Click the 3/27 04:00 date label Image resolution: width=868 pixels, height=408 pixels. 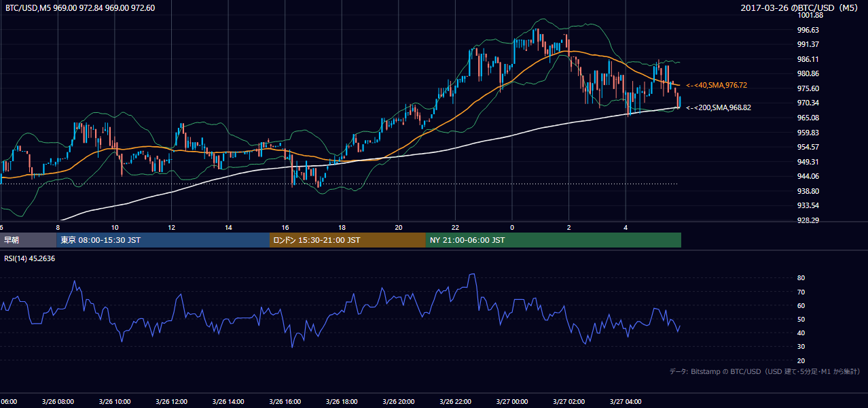pos(625,402)
